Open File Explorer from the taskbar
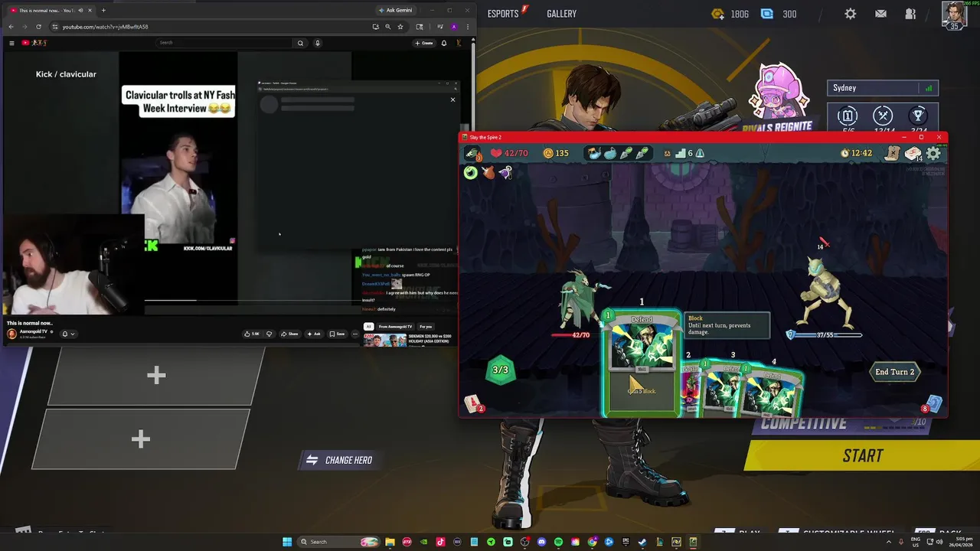Viewport: 980px width, 551px height. coord(390,542)
